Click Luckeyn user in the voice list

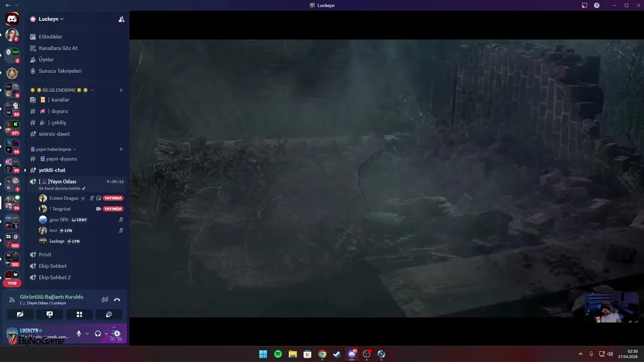[57, 241]
